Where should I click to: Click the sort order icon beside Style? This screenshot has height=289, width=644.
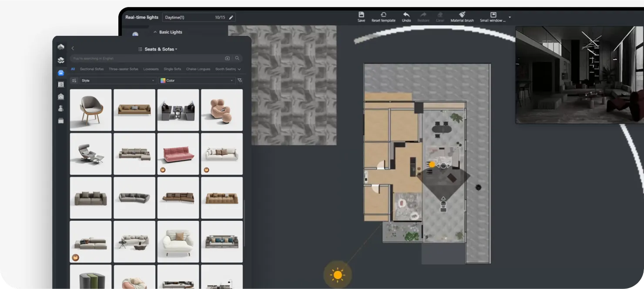point(74,81)
